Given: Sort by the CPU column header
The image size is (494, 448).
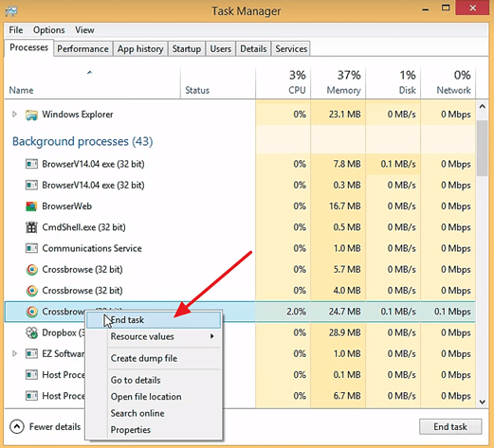Looking at the screenshot, I should point(283,82).
